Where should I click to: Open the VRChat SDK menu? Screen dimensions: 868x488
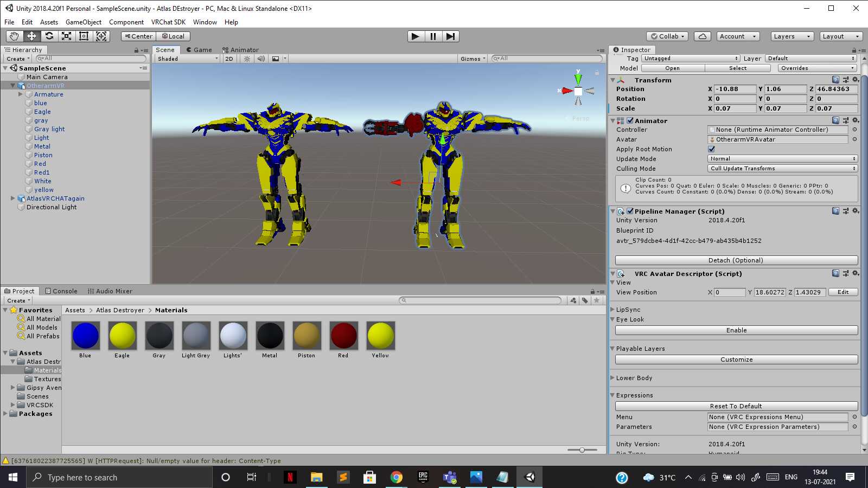(x=168, y=22)
